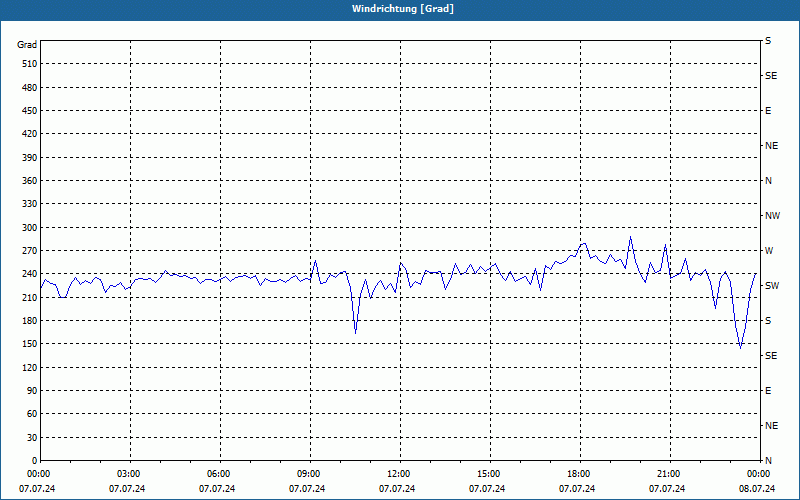Select the 480 y-axis value

coord(30,87)
